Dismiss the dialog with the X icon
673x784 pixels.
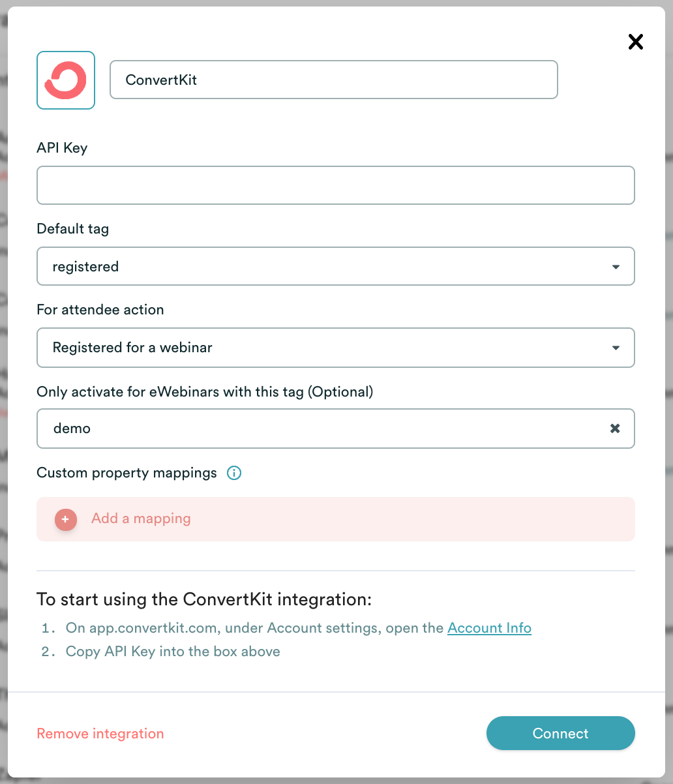tap(635, 41)
